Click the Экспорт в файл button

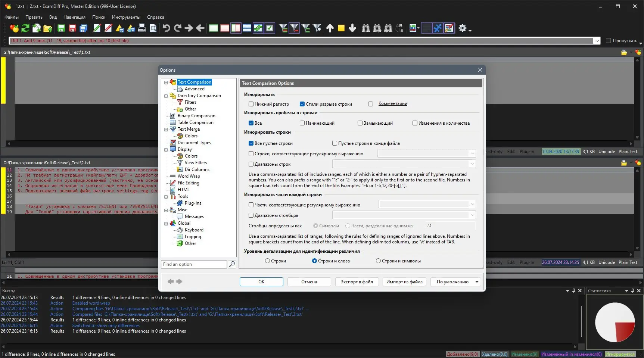tap(357, 282)
